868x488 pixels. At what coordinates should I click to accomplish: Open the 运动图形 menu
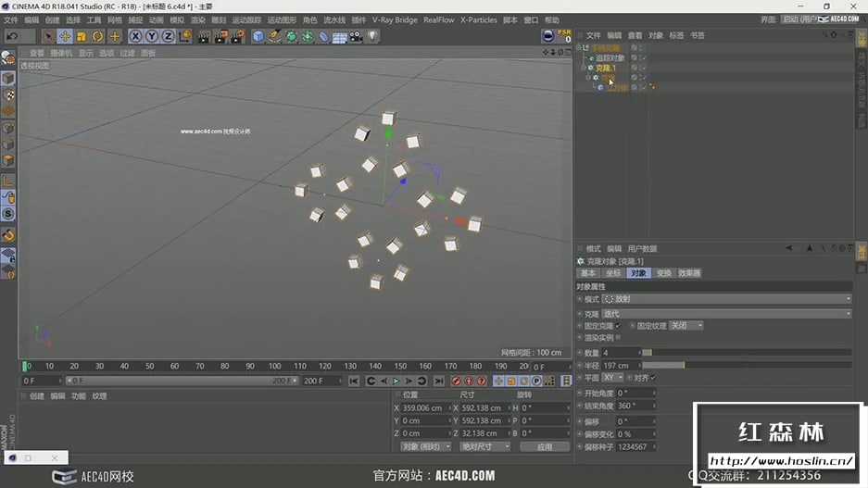[x=282, y=19]
